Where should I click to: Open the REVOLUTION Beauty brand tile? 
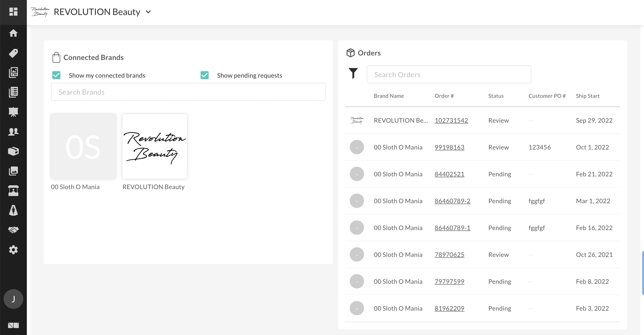[x=155, y=146]
